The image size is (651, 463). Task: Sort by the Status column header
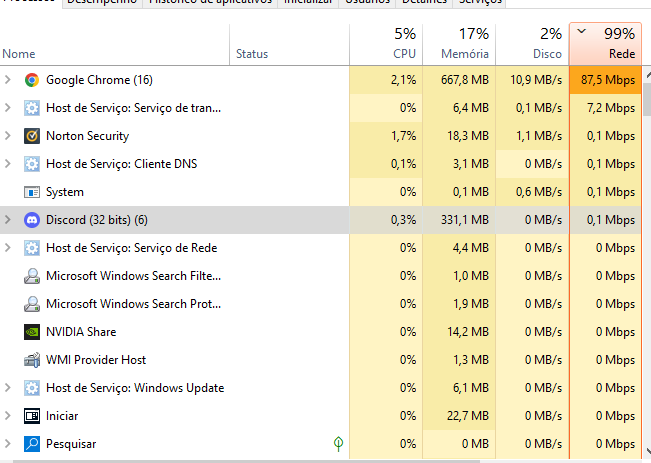click(289, 44)
